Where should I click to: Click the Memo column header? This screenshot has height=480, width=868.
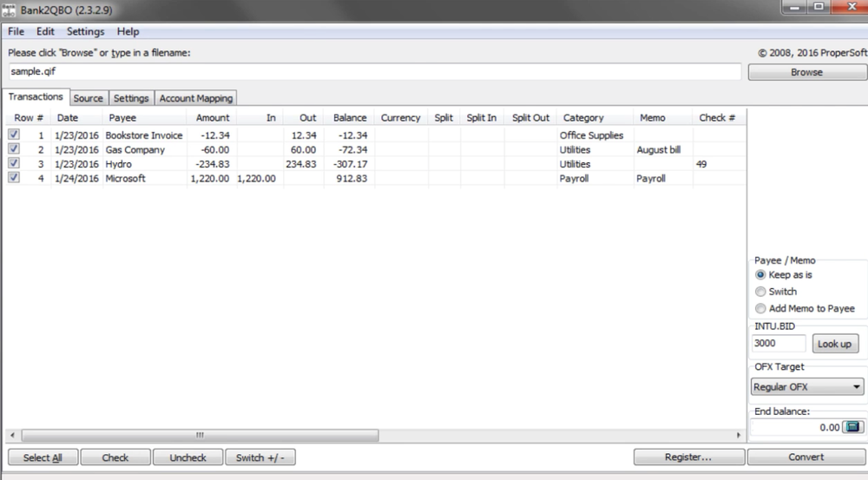point(662,117)
